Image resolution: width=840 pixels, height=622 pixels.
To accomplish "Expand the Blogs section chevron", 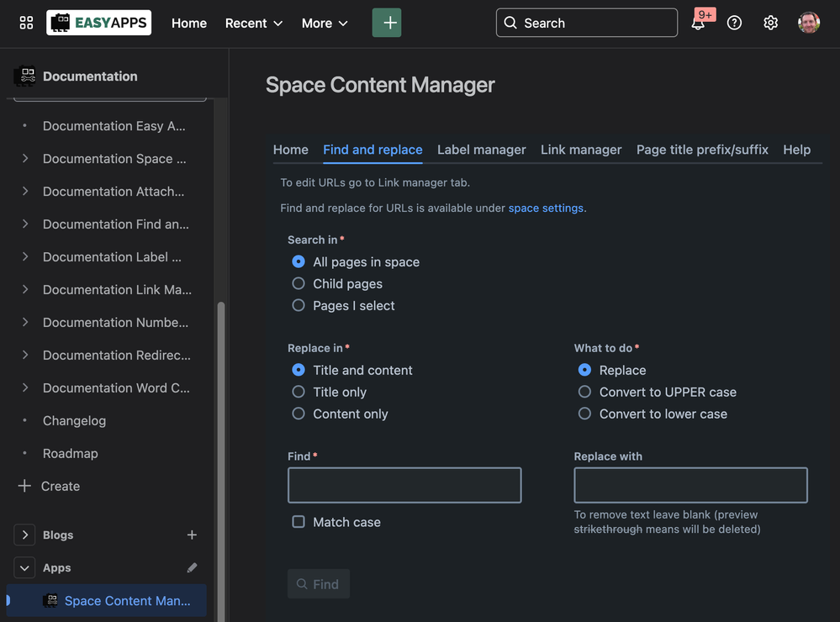I will point(24,535).
